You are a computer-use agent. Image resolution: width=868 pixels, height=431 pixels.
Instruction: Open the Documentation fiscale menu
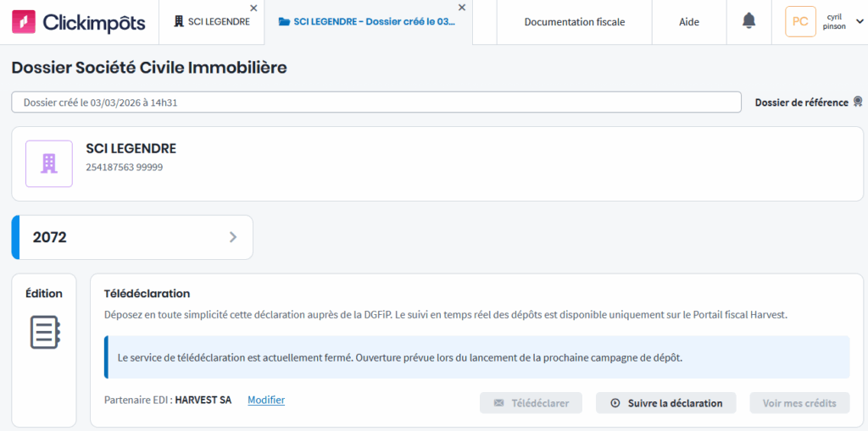[x=574, y=22]
